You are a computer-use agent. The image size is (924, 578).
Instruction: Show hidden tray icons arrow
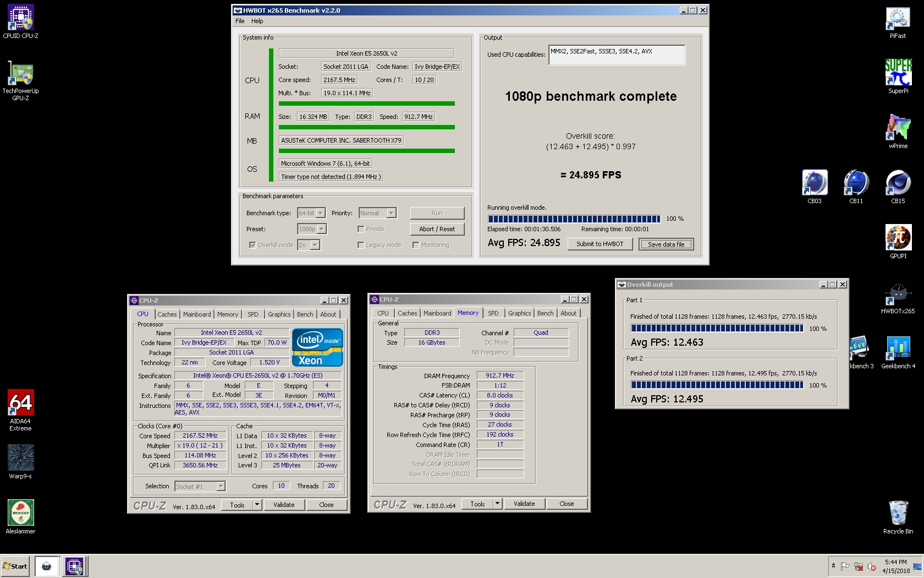point(833,566)
